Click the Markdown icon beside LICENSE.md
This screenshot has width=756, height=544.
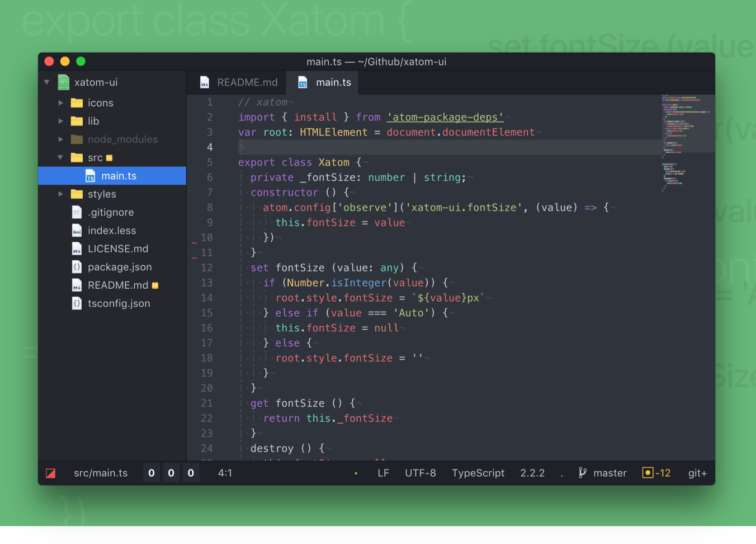click(x=77, y=248)
